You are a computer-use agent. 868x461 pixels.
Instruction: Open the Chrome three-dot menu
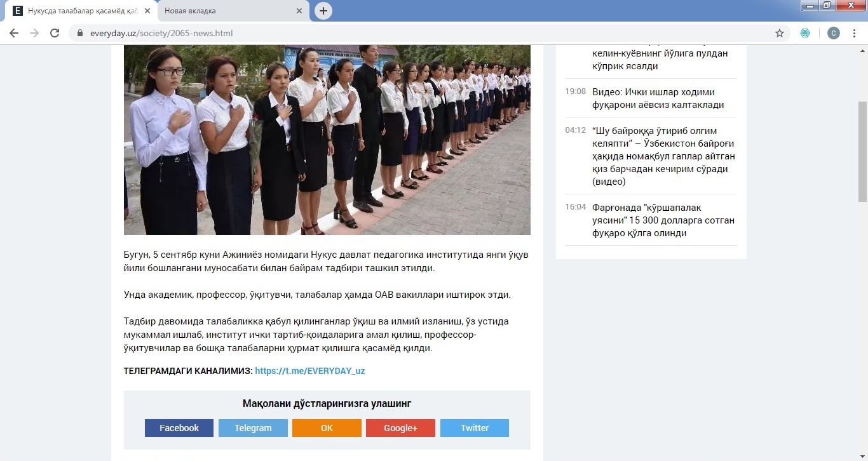(855, 33)
